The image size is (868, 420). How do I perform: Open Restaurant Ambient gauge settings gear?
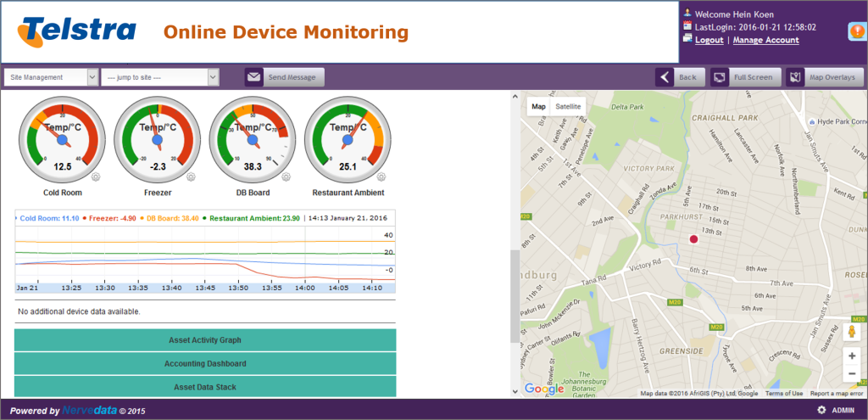pos(381,177)
